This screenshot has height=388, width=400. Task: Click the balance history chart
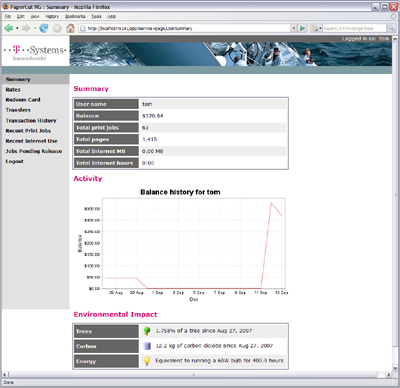click(x=193, y=243)
